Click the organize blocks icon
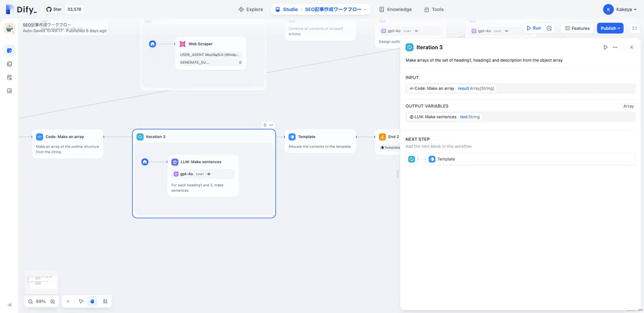 pos(105,301)
